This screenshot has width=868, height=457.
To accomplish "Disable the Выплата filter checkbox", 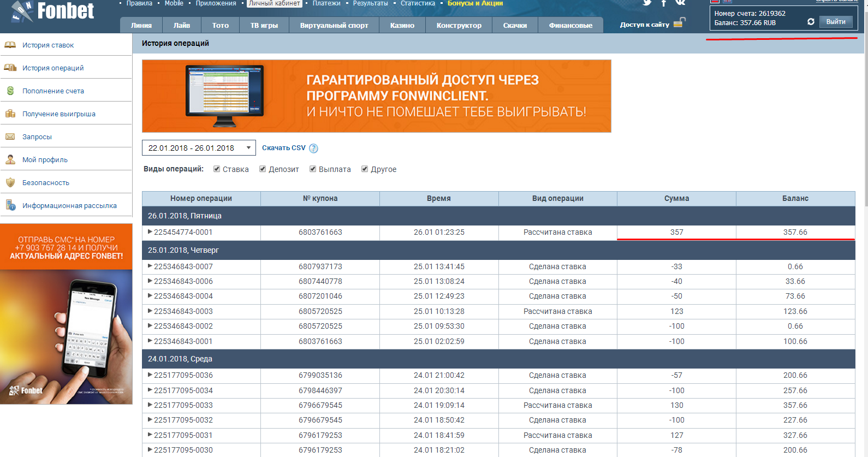I will pos(313,169).
